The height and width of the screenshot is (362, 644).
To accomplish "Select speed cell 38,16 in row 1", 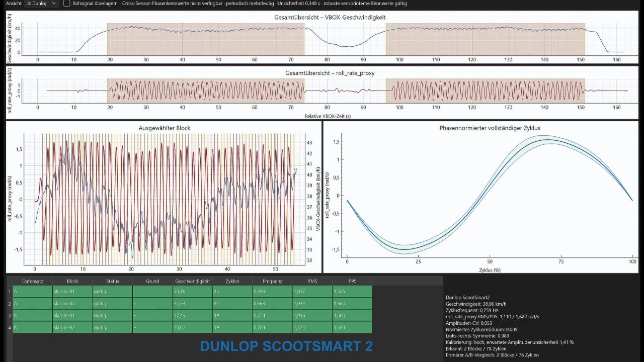I will (192, 292).
